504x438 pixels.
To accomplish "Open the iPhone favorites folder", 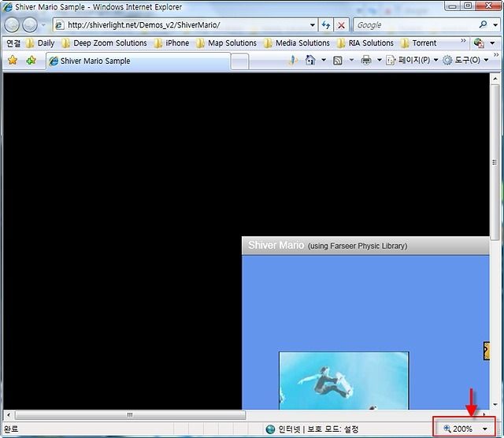I will tap(172, 43).
